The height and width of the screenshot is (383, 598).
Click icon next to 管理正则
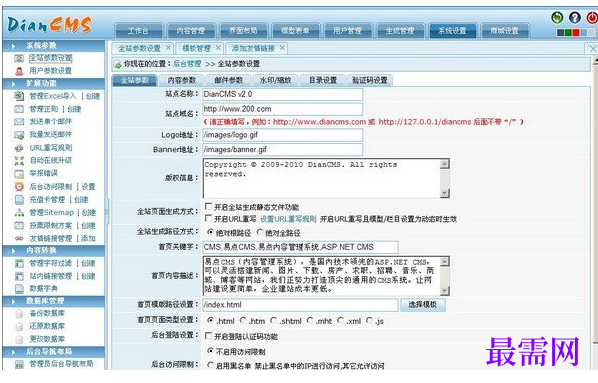pyautogui.click(x=19, y=109)
